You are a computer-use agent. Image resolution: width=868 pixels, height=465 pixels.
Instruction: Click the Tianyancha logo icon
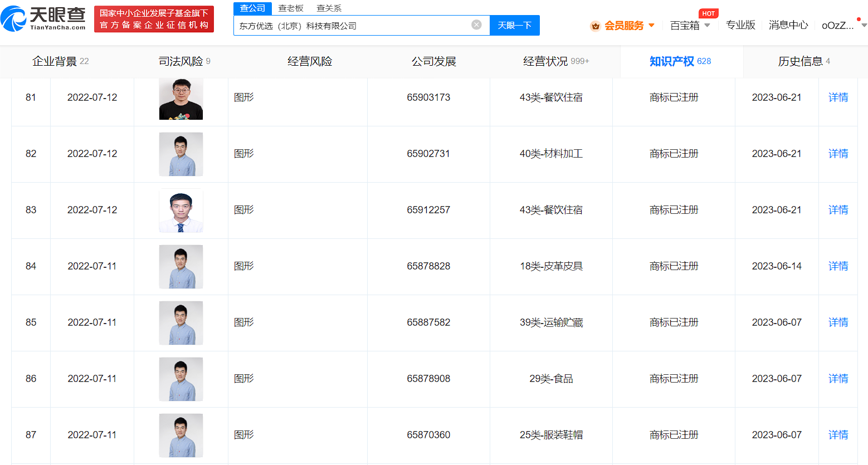pyautogui.click(x=16, y=18)
